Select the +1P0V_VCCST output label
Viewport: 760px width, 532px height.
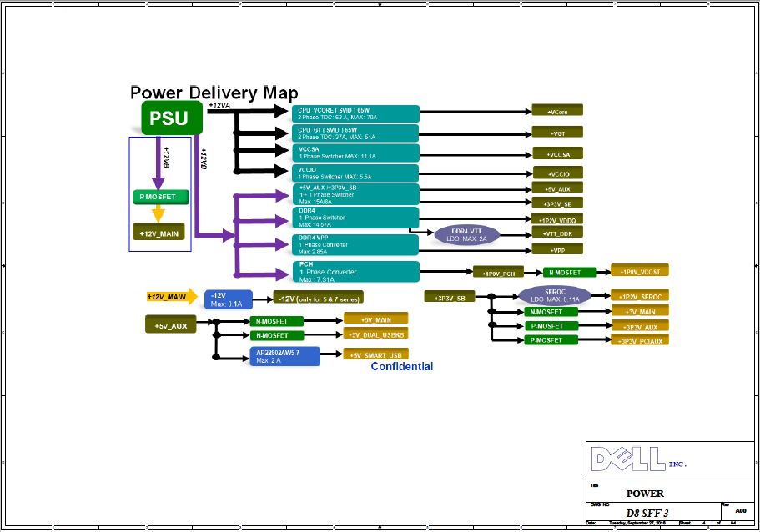point(640,270)
